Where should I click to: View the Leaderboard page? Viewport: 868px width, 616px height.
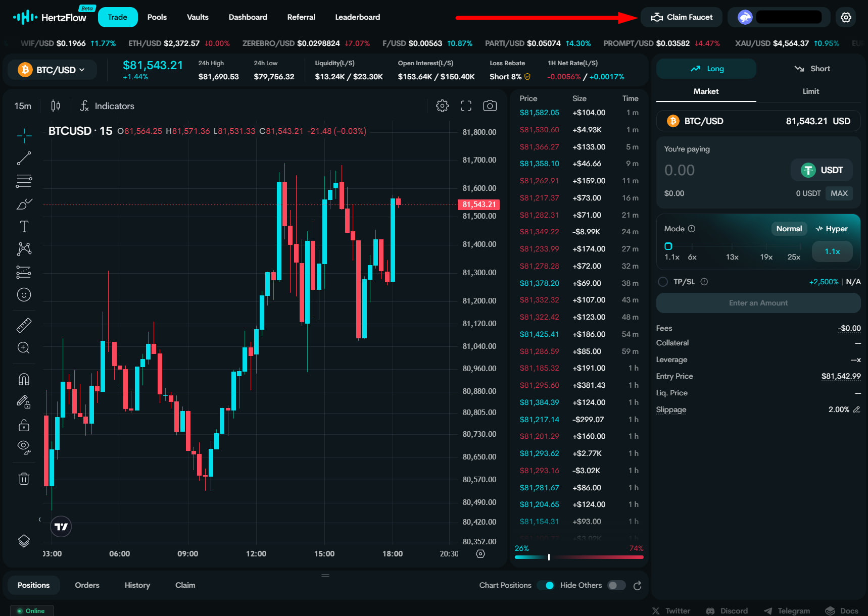[358, 17]
